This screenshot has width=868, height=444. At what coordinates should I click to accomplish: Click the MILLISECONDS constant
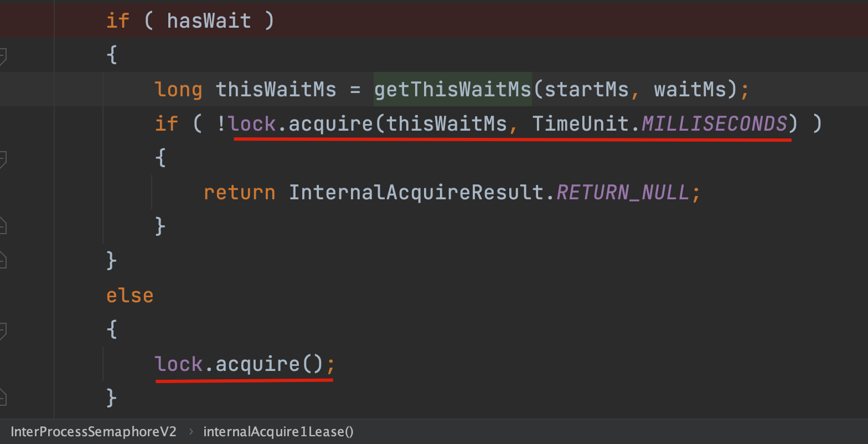pyautogui.click(x=714, y=123)
